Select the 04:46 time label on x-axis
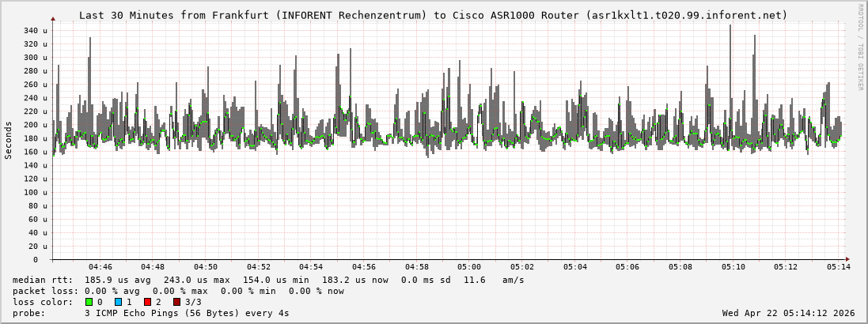 click(100, 267)
